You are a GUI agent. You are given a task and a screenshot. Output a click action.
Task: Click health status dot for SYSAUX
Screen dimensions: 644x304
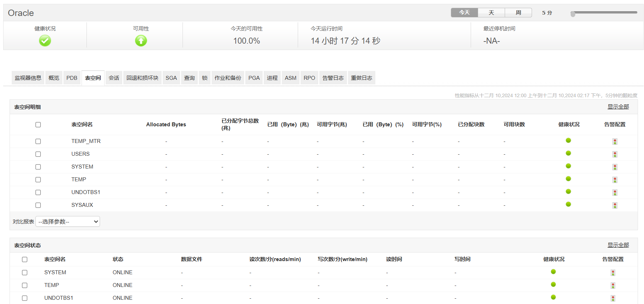click(569, 204)
